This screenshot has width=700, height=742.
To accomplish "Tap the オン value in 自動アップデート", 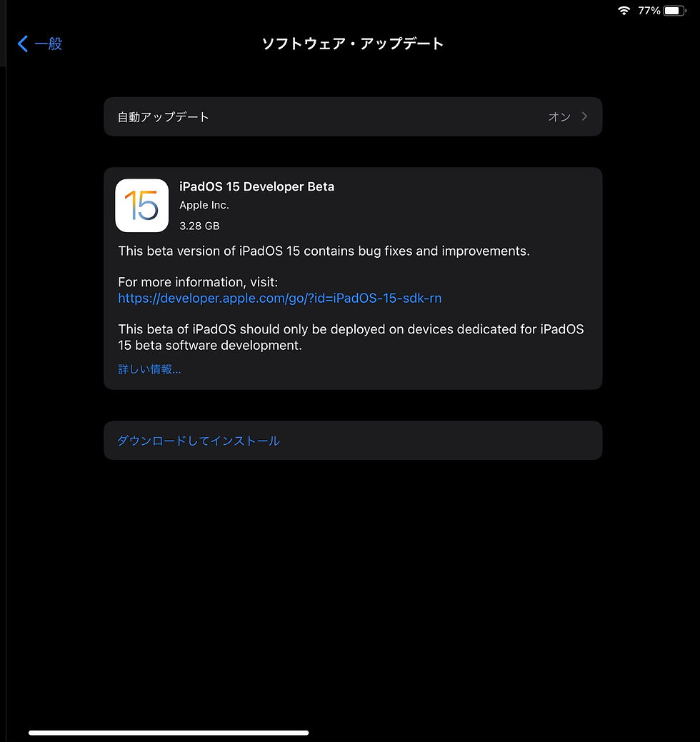I will coord(559,117).
